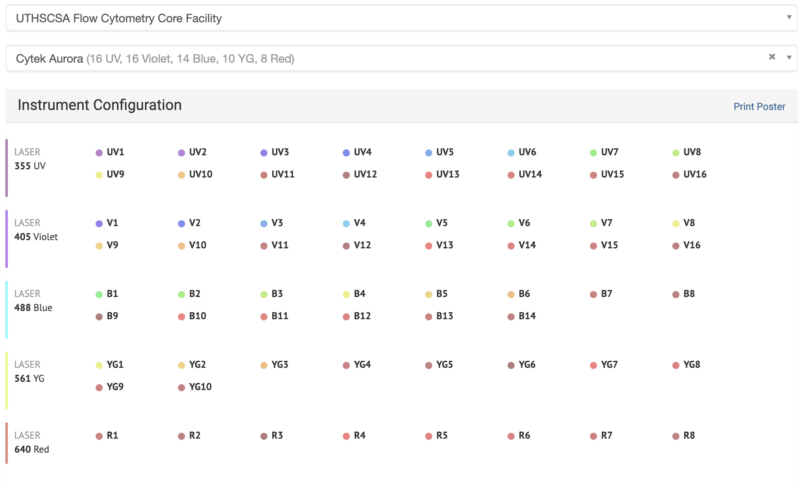800x486 pixels.
Task: Click the 488 Blue laser label
Action: click(x=33, y=308)
